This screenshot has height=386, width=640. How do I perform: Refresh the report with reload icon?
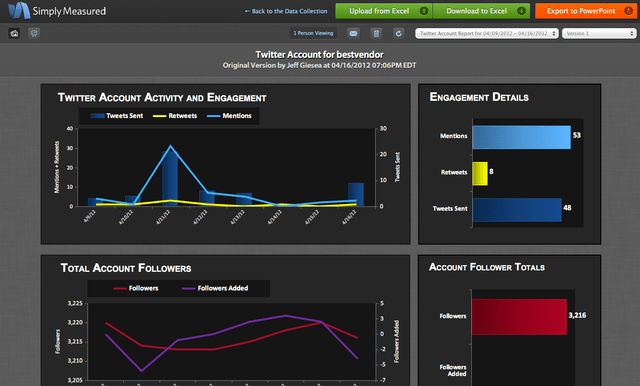pyautogui.click(x=399, y=33)
